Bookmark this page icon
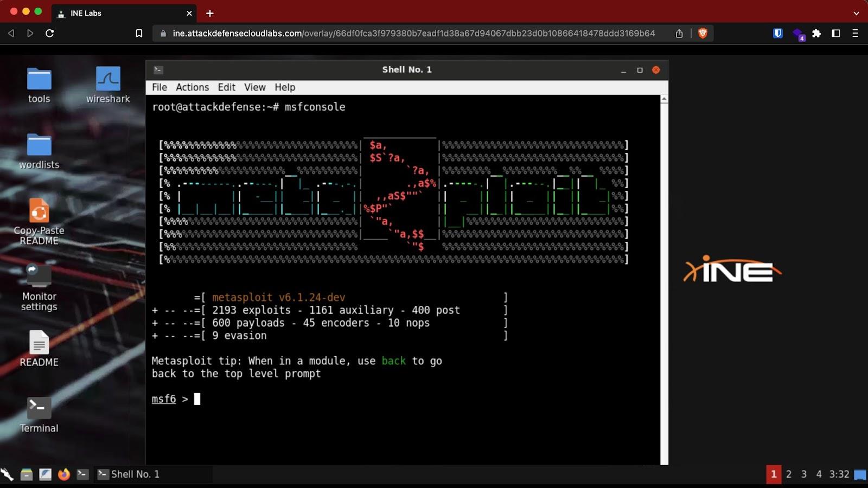 pos(139,33)
